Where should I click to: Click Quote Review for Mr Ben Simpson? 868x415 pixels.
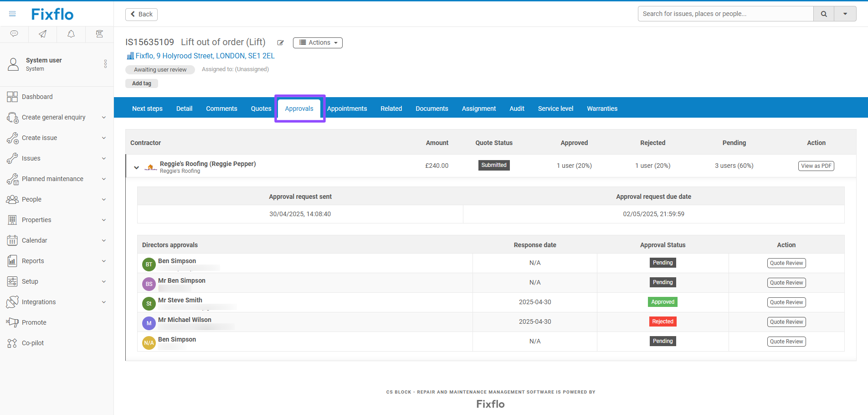(x=786, y=283)
